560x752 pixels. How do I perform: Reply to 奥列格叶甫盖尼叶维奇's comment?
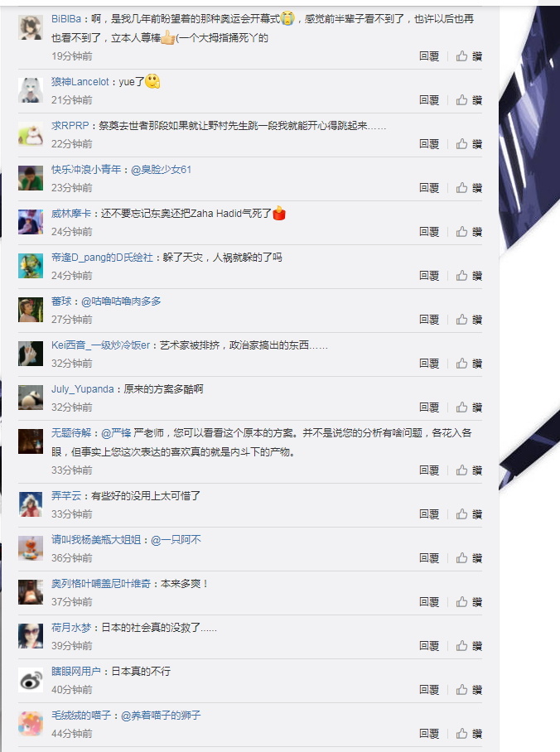[429, 602]
